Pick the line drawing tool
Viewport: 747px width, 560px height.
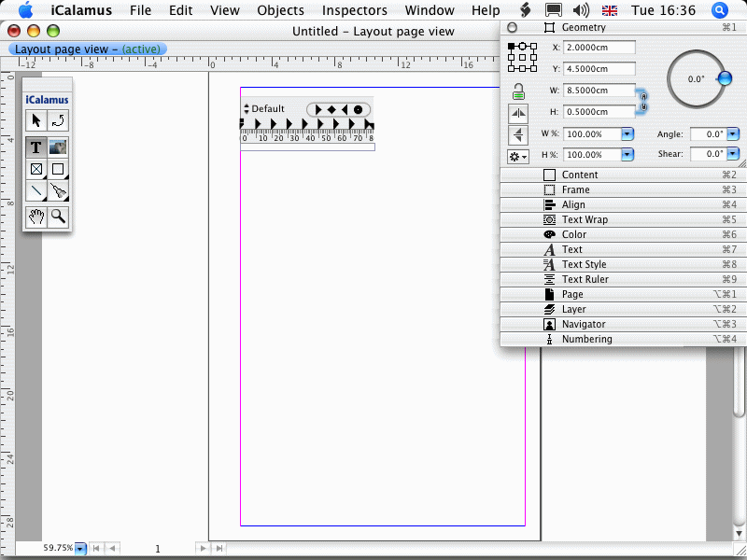[35, 191]
